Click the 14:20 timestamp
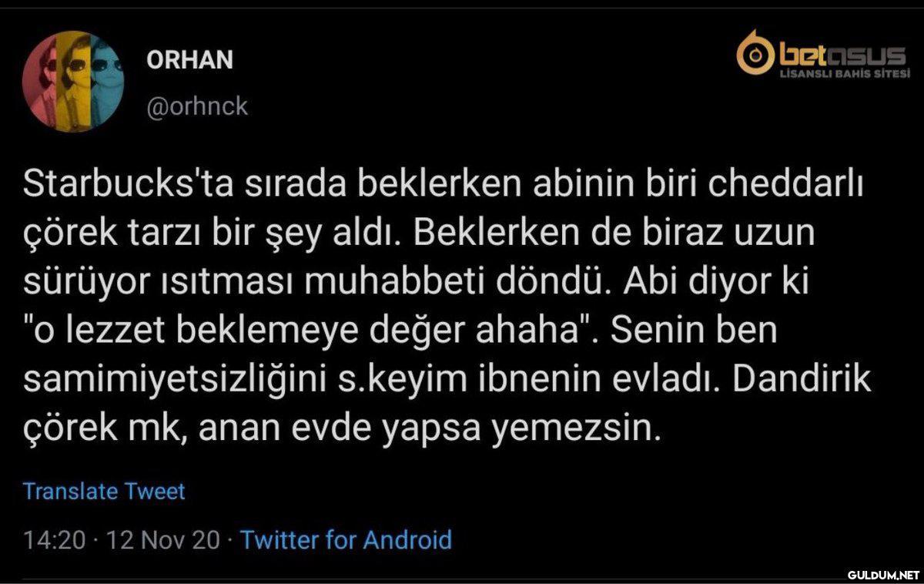Image resolution: width=924 pixels, height=584 pixels. 54,539
